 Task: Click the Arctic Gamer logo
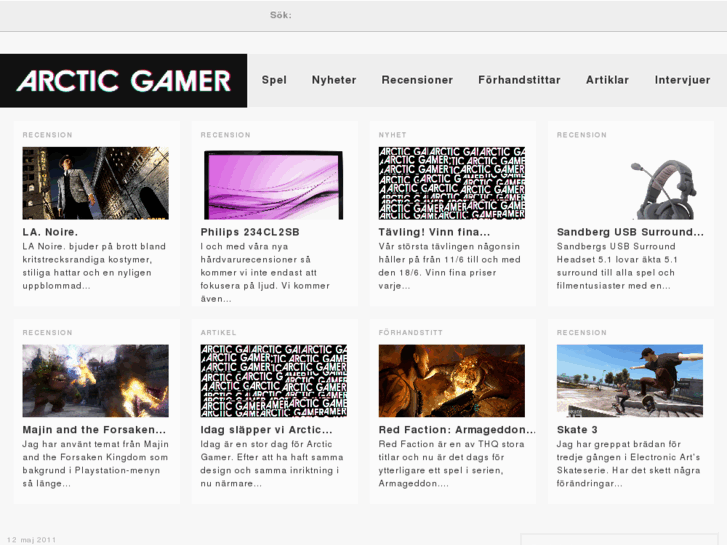[x=123, y=81]
